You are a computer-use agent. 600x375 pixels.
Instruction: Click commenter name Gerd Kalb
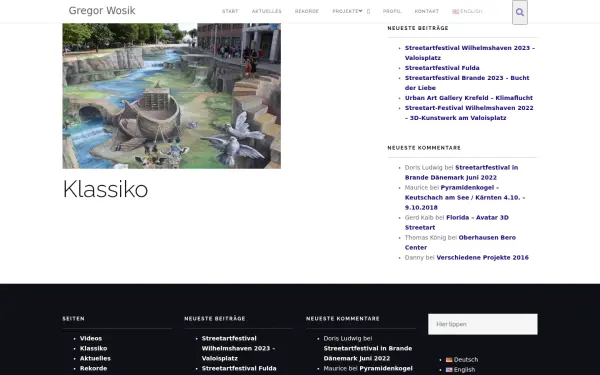tap(419, 217)
